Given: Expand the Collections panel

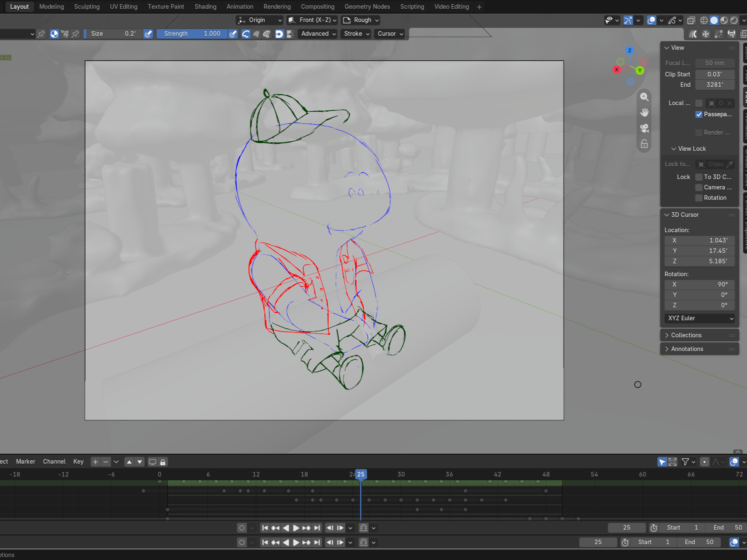Looking at the screenshot, I should point(700,335).
